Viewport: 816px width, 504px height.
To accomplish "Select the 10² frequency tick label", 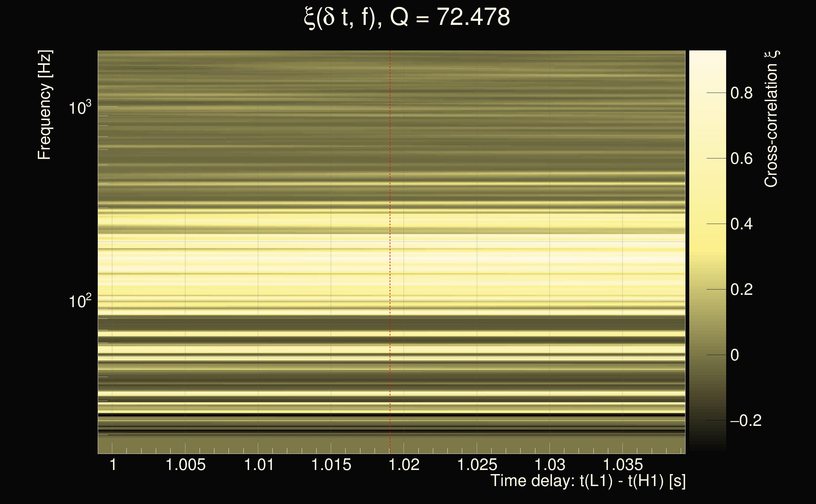I will pos(79,301).
